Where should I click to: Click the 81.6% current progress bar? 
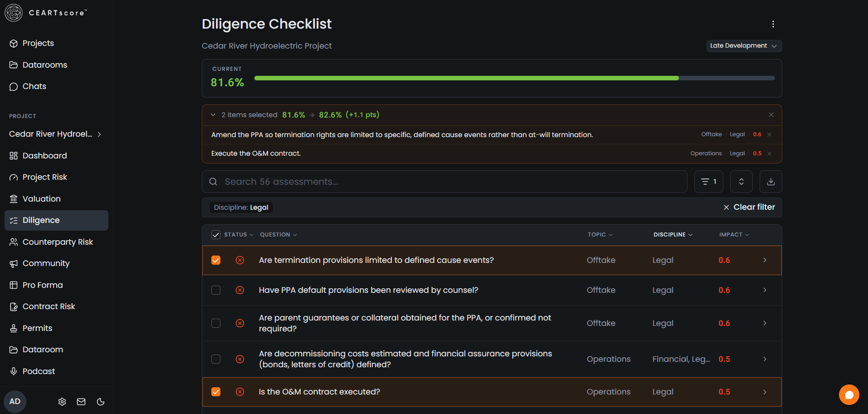[514, 78]
